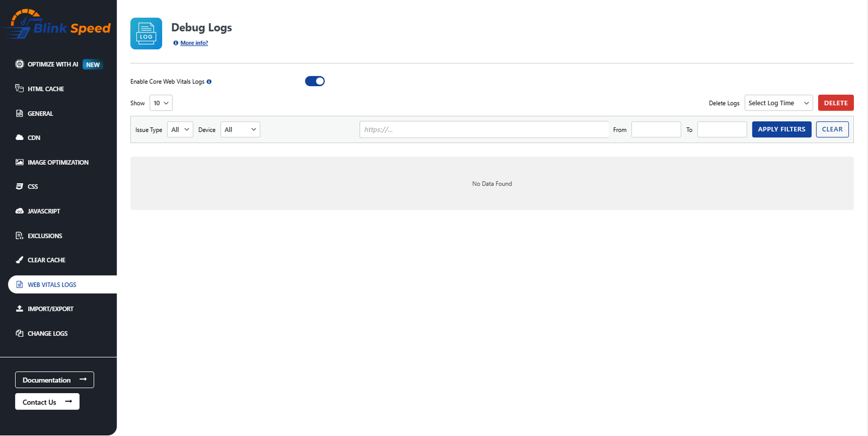This screenshot has width=868, height=436.
Task: Expand the Issue Type dropdown
Action: (180, 130)
